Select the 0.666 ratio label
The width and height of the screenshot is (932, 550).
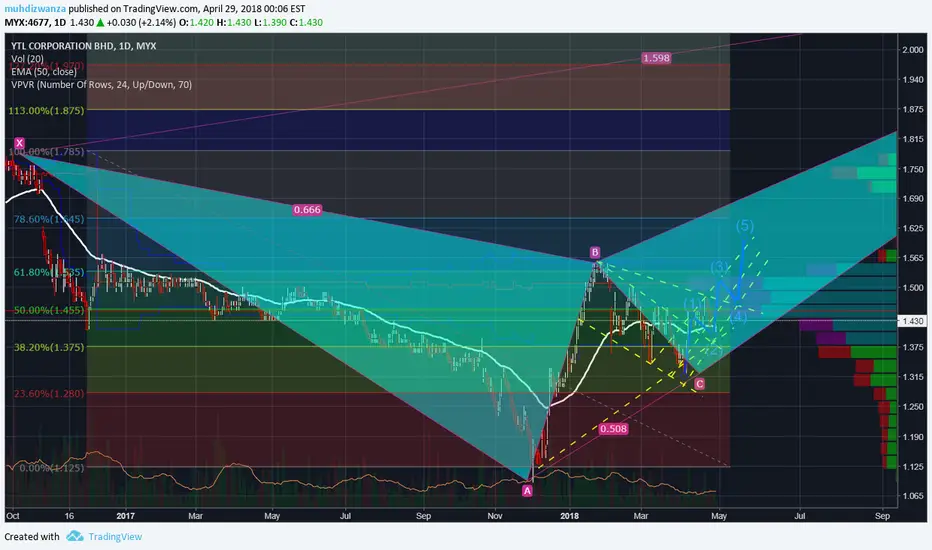(x=307, y=209)
